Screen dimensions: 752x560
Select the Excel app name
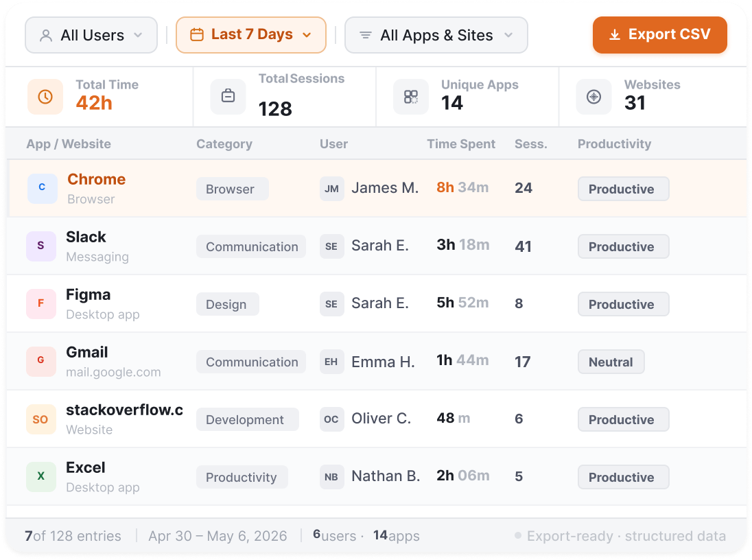coord(85,467)
